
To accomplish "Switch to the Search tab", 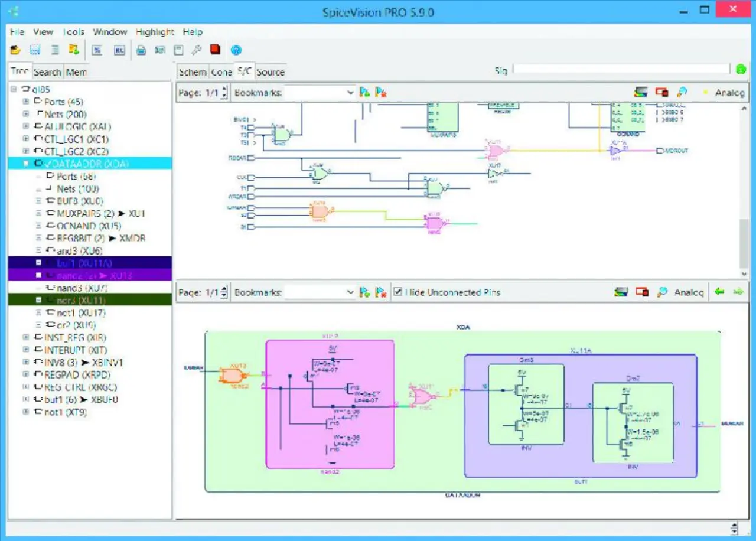I will click(47, 72).
